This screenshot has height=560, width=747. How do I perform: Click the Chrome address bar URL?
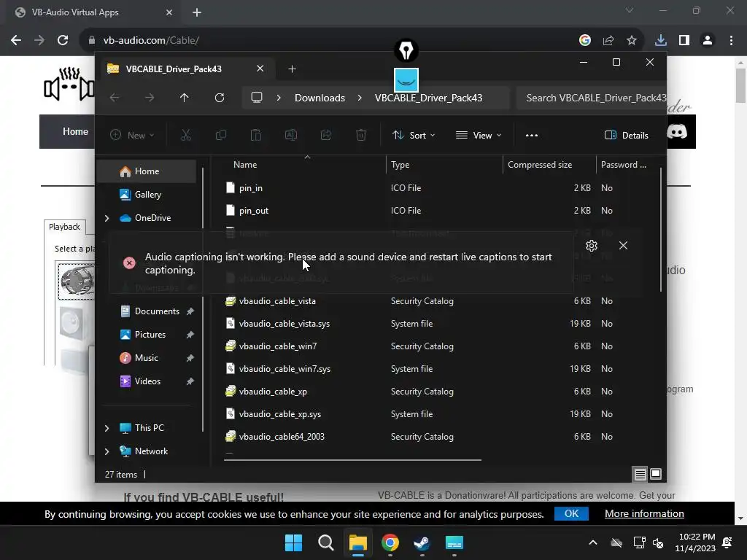click(x=151, y=41)
